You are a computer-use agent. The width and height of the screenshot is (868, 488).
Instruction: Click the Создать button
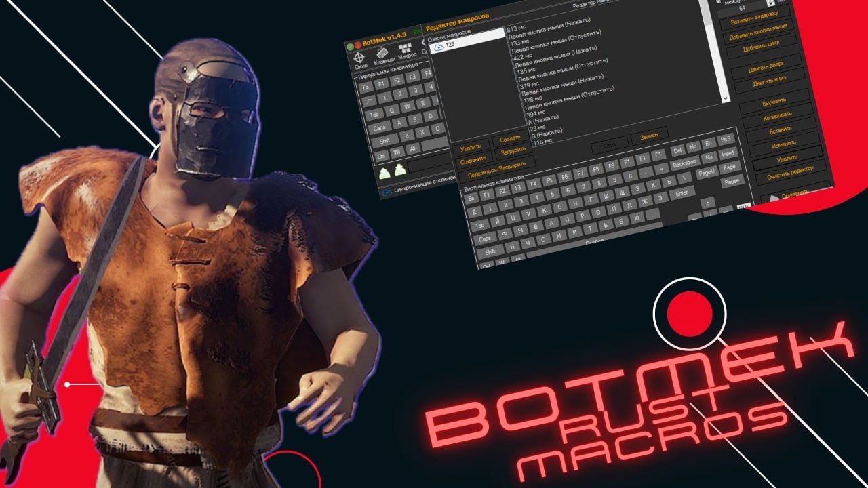tap(510, 139)
